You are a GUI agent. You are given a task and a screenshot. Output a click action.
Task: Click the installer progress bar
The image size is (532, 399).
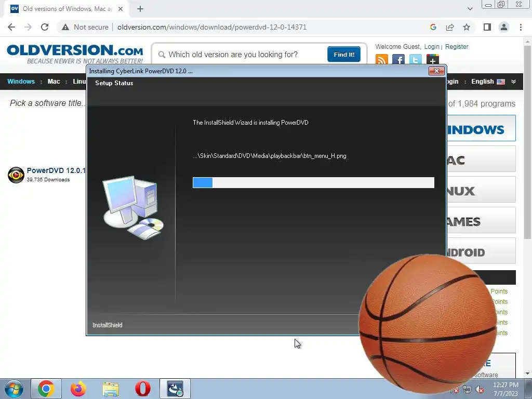point(313,182)
